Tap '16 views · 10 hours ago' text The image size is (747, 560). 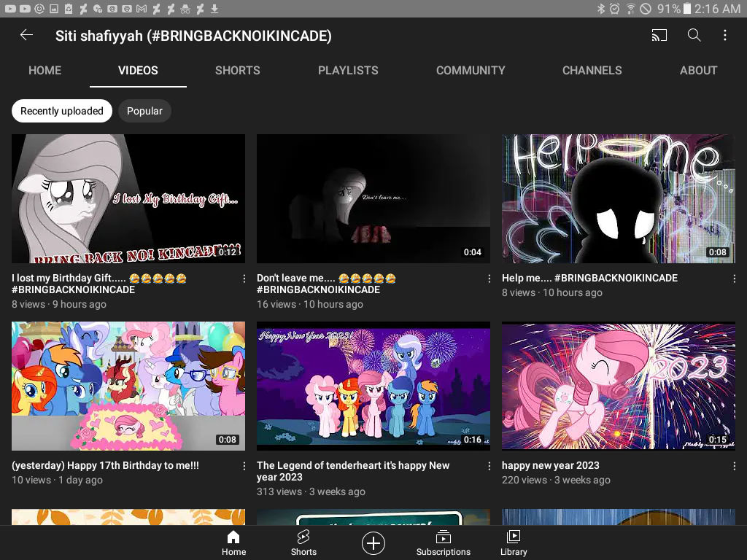pyautogui.click(x=309, y=304)
